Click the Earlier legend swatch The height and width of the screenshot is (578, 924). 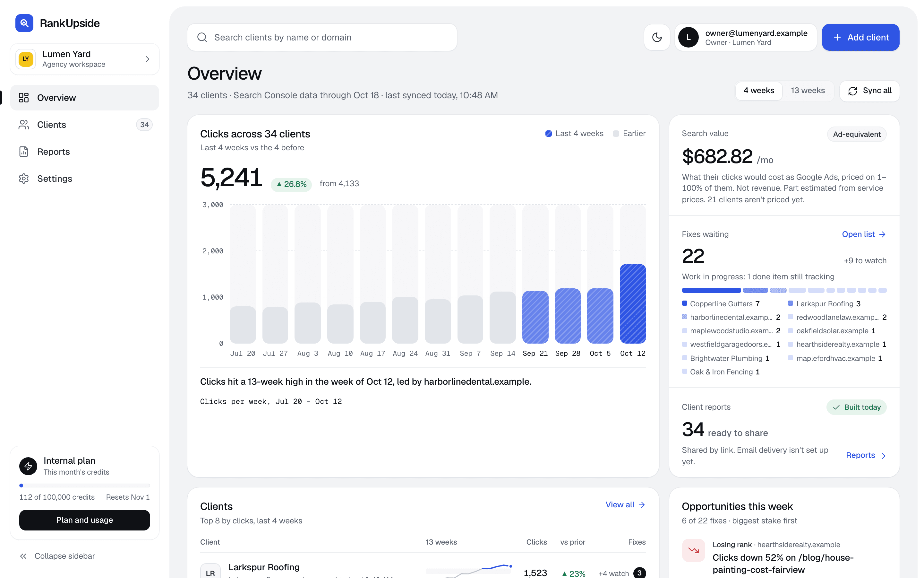tap(615, 133)
